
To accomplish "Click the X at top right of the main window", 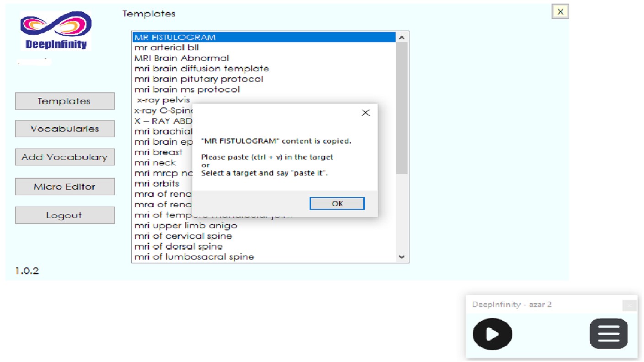I will (x=560, y=11).
